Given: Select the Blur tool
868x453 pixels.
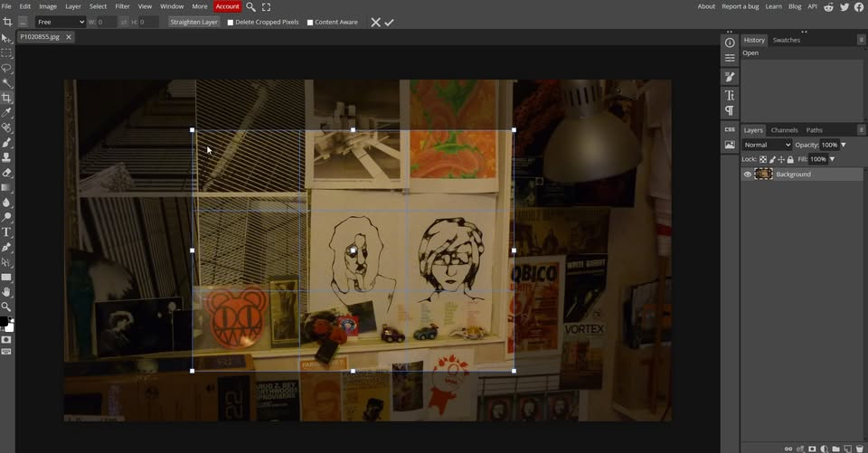Looking at the screenshot, I should tap(6, 203).
